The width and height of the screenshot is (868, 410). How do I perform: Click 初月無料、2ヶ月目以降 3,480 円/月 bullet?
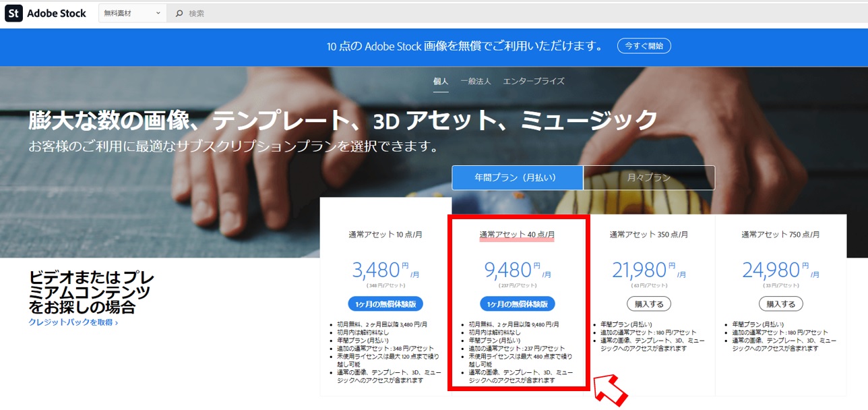(382, 324)
